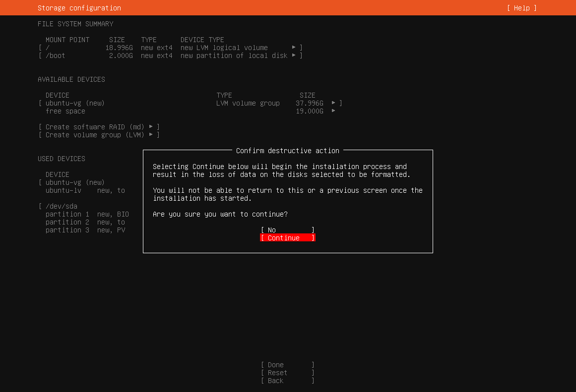Select ubuntu-vg (new) under used devices

(x=75, y=182)
